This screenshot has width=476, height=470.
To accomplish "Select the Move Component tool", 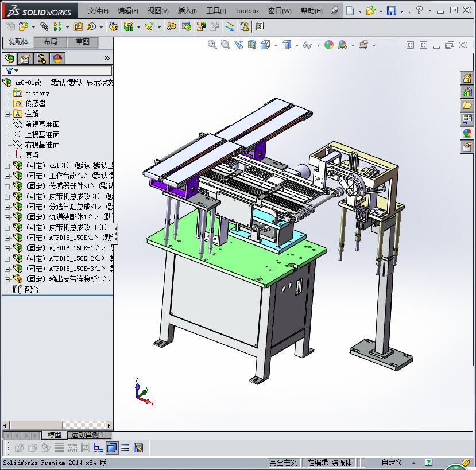I will click(x=91, y=27).
